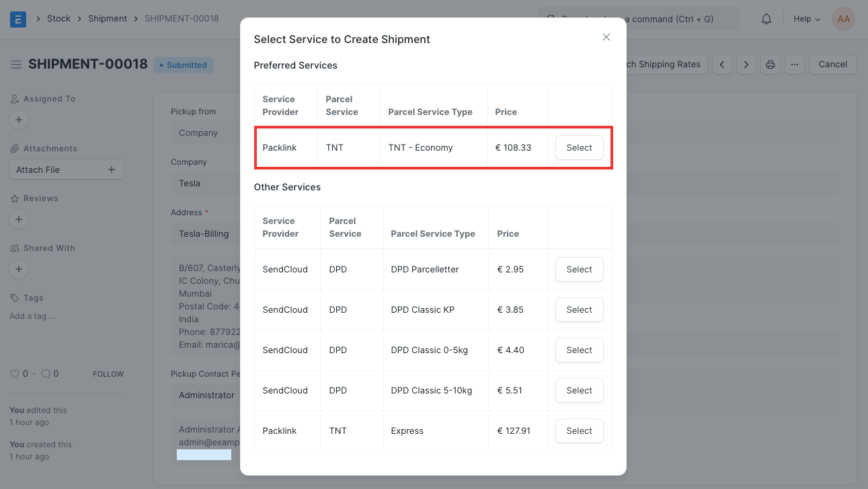Select the TNT - Economy preferred service
The height and width of the screenshot is (489, 868).
(579, 148)
